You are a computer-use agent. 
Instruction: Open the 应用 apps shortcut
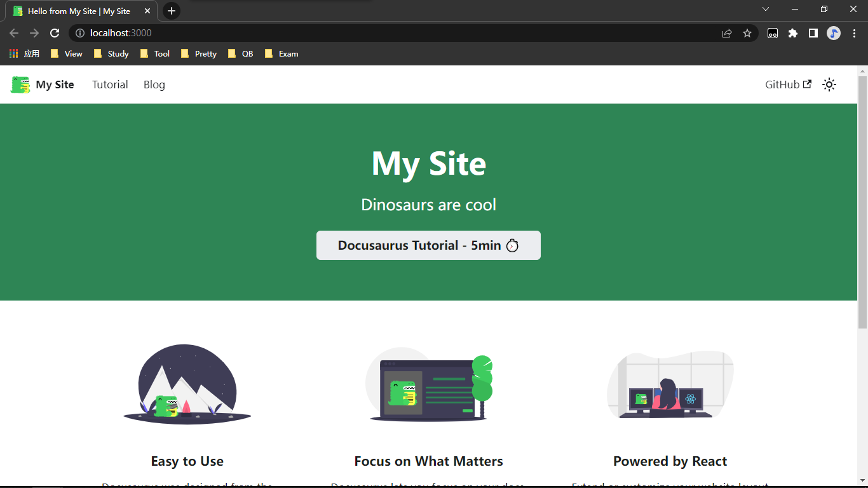coord(25,54)
